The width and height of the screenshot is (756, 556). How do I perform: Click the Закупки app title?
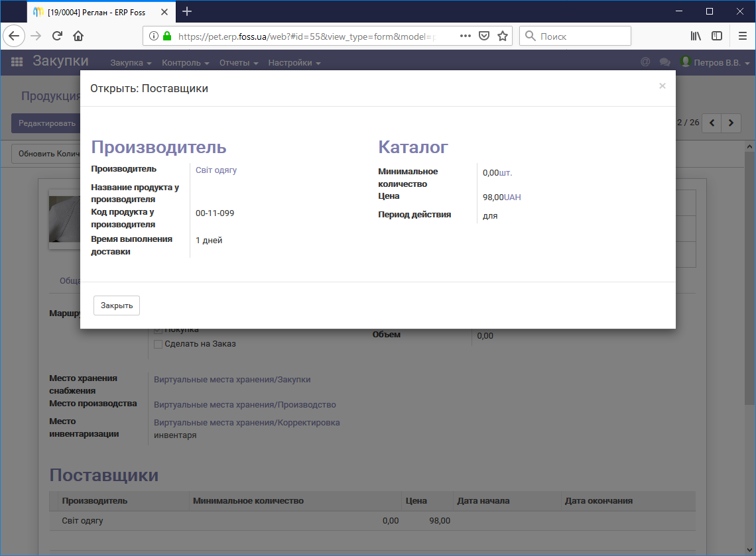click(60, 61)
